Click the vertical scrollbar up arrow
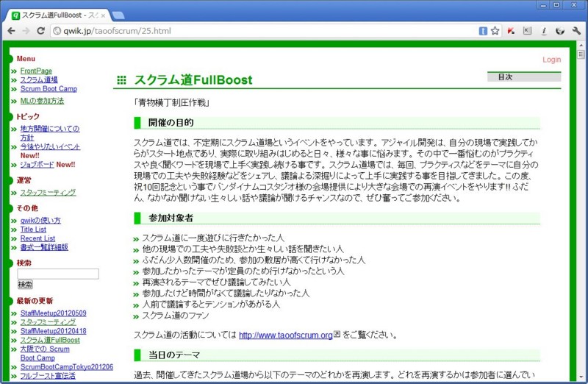The image size is (588, 384). coord(581,45)
